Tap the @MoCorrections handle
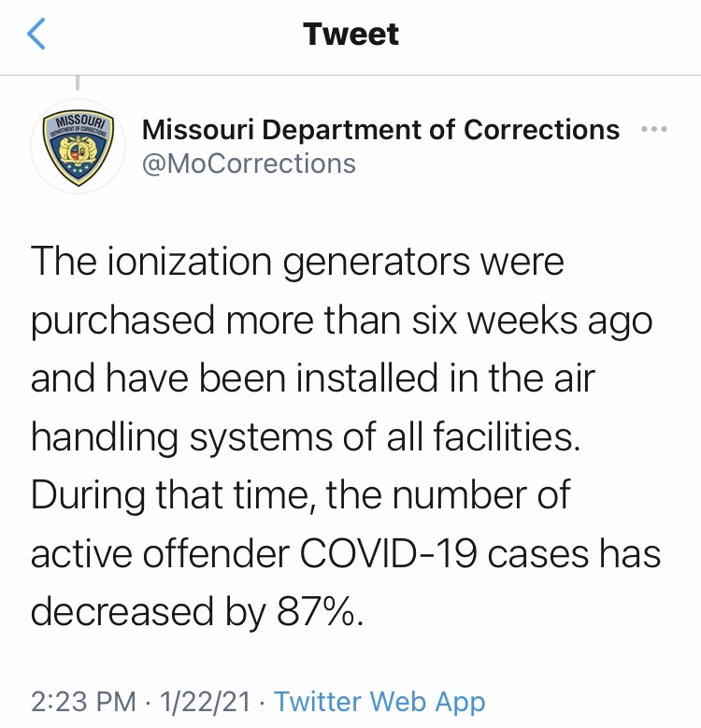This screenshot has height=728, width=701. pyautogui.click(x=248, y=164)
